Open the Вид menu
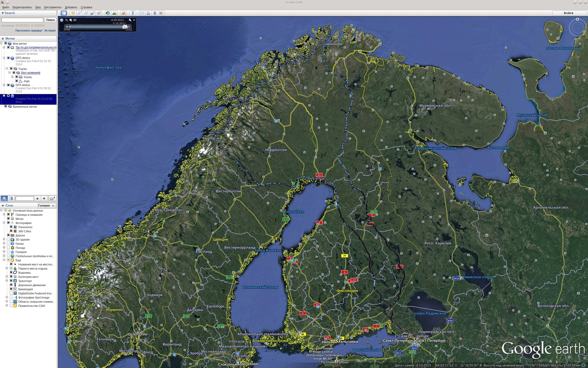This screenshot has width=588, height=368. [38, 7]
